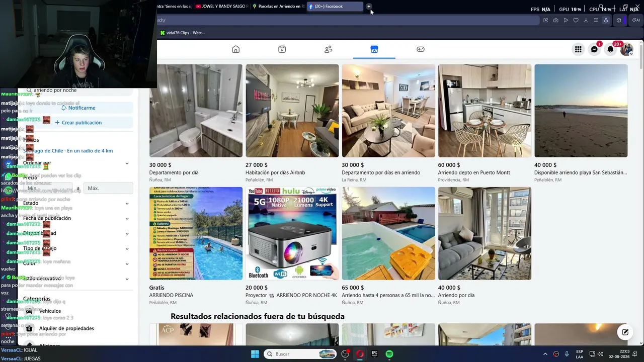The height and width of the screenshot is (362, 644).
Task: Show hidden system tray icons
Action: click(x=545, y=354)
